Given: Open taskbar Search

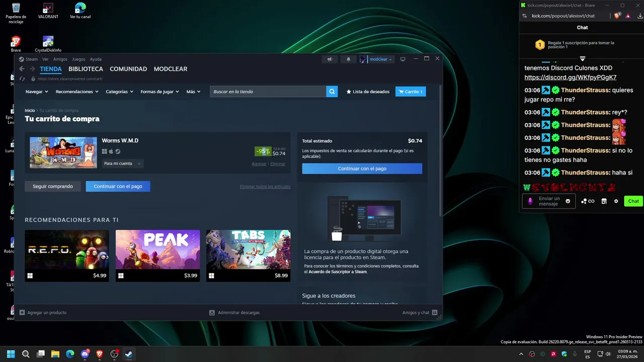Looking at the screenshot, I should (26, 354).
